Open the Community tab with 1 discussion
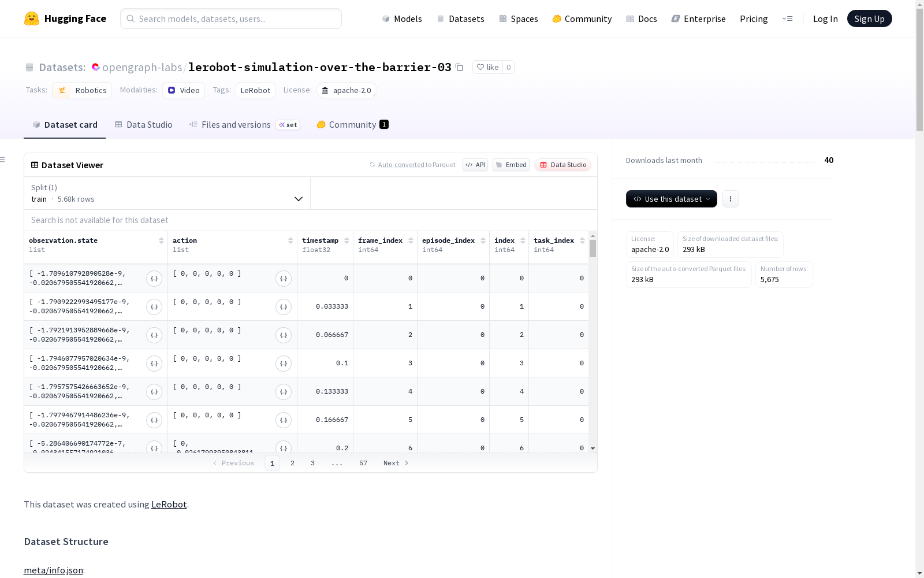 pyautogui.click(x=353, y=125)
